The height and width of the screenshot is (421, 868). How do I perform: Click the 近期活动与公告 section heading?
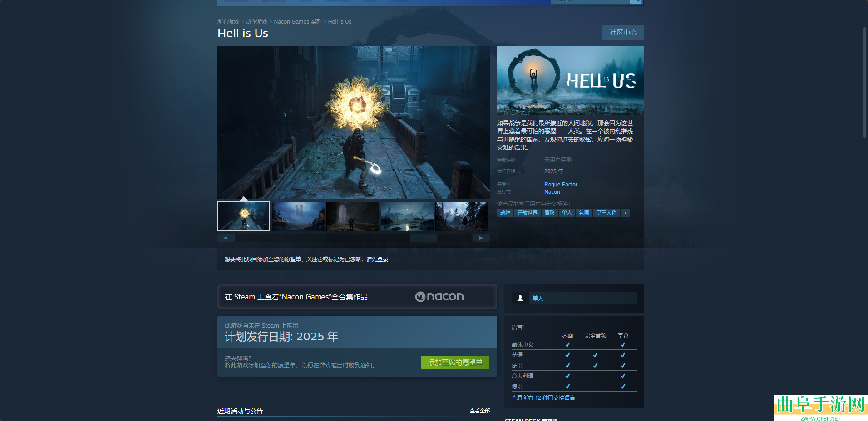[x=240, y=411]
